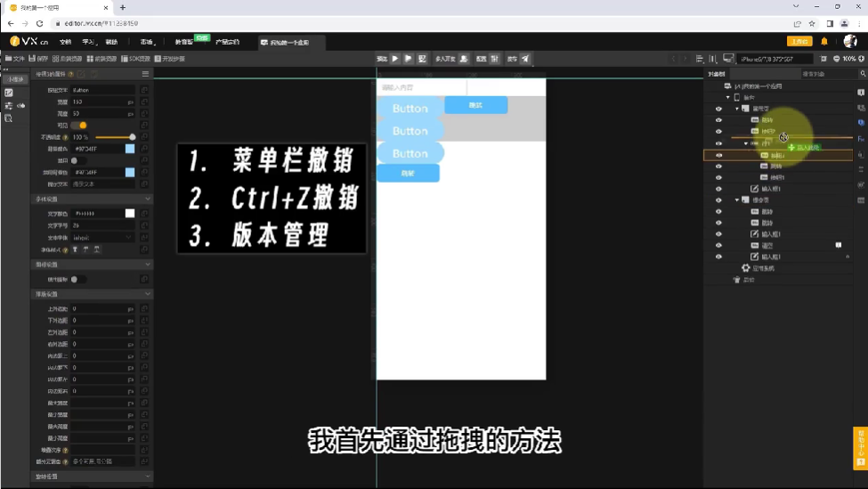Open the properties panel hamburger menu
The image size is (868, 489).
click(145, 74)
